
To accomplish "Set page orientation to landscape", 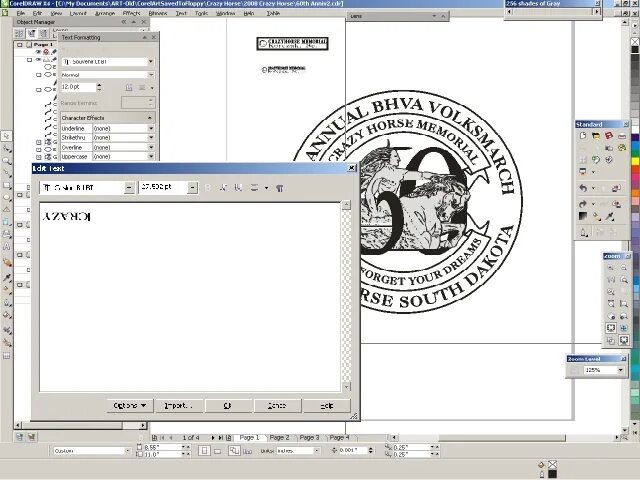I will point(218,451).
